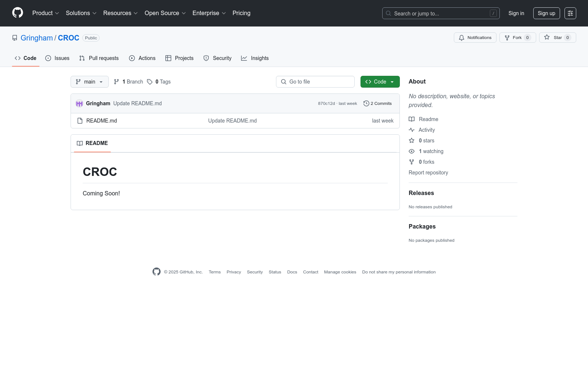
Task: Click the branch icon beside 1 Branch
Action: tap(116, 82)
